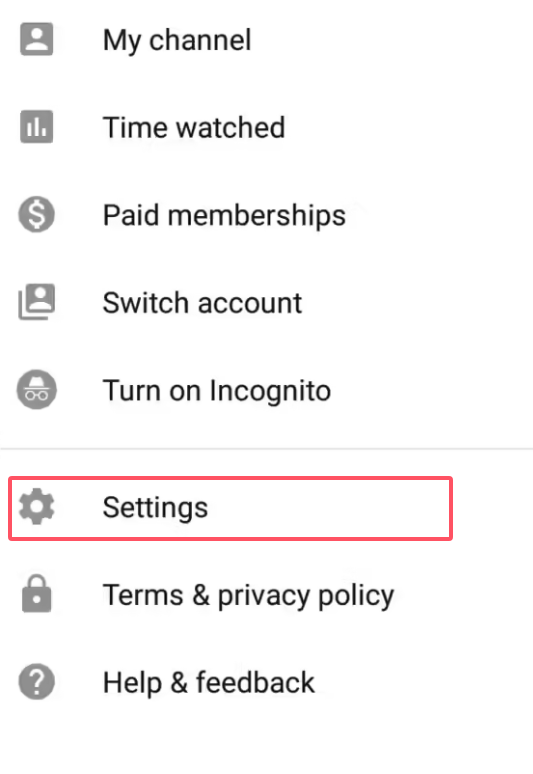Go to Paid memberships text label
The height and width of the screenshot is (774, 533).
[x=224, y=216]
